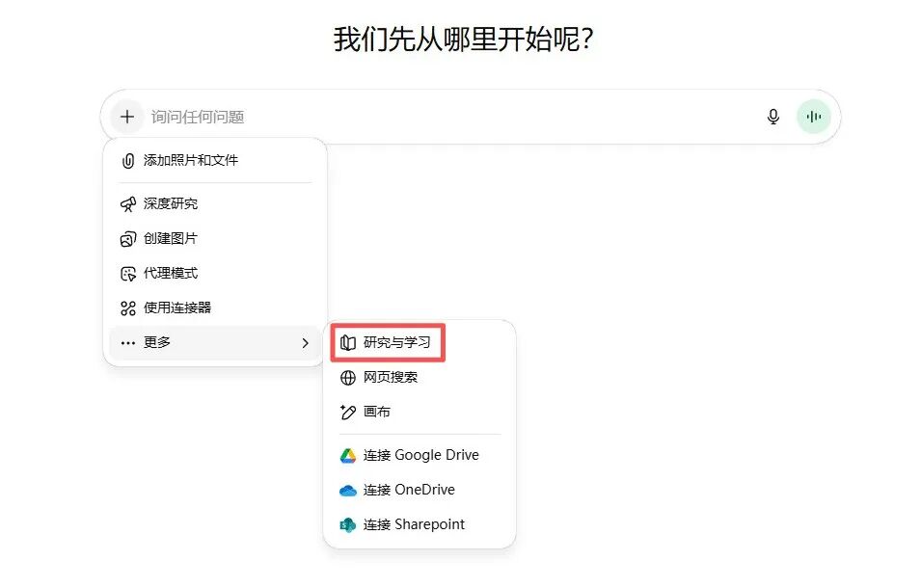Click the Sharepoint logo icon

pyautogui.click(x=348, y=525)
